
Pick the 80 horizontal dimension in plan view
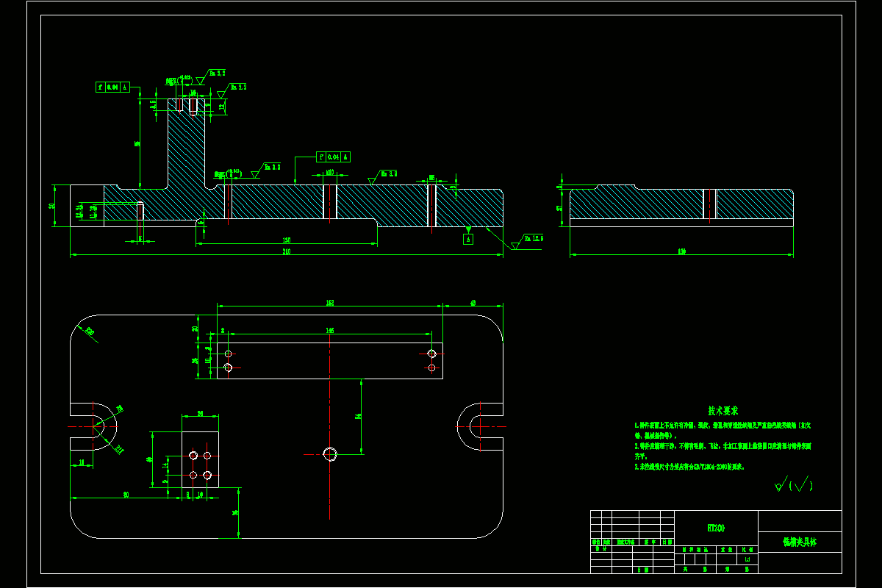click(x=126, y=495)
